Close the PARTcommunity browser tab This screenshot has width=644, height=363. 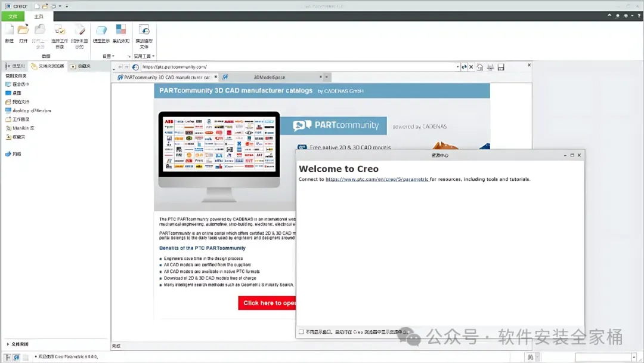[216, 77]
